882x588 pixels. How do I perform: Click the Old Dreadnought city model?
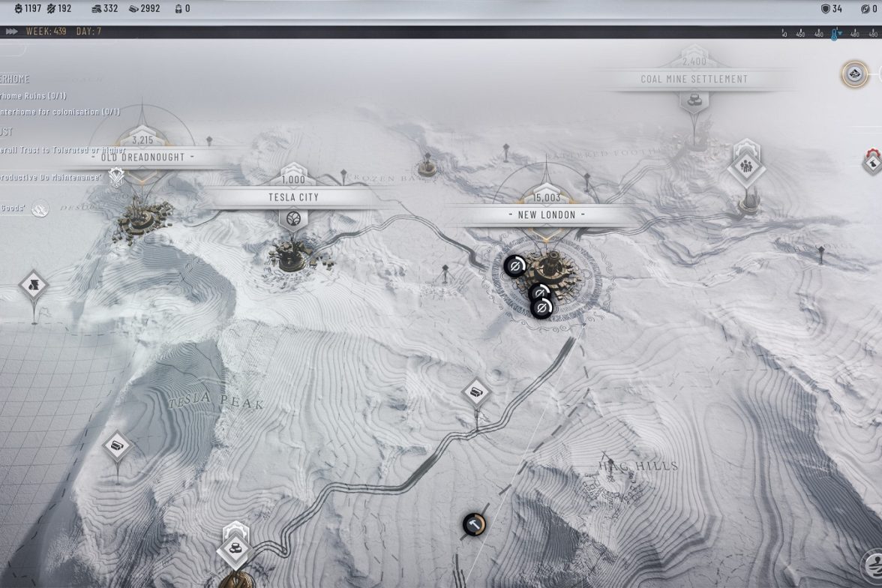click(x=141, y=220)
